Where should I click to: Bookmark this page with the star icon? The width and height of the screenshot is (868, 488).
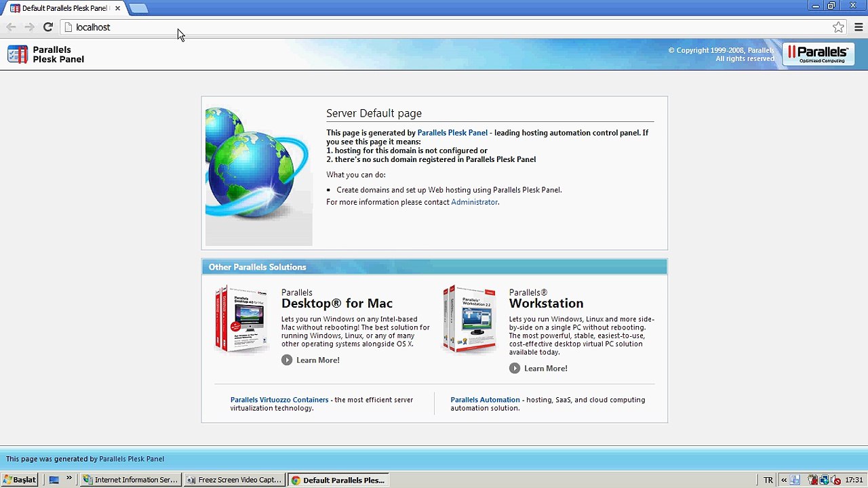click(x=839, y=27)
